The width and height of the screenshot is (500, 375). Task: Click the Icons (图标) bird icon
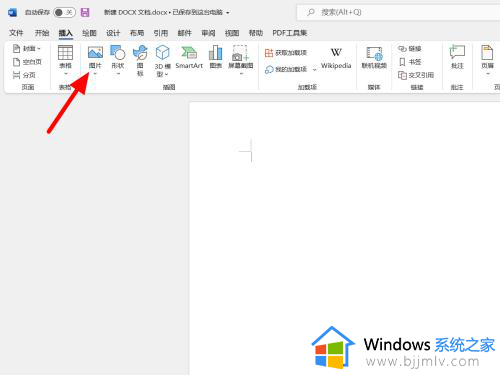140,53
